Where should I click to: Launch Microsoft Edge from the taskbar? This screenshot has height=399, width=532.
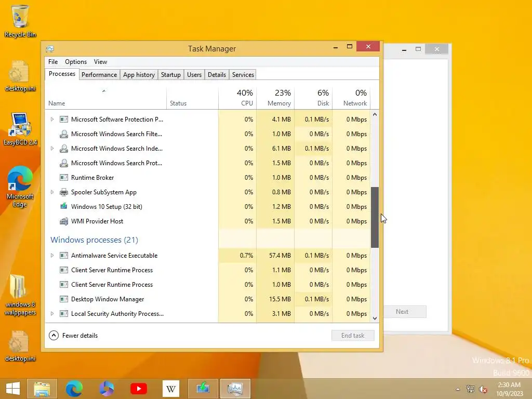[74, 389]
